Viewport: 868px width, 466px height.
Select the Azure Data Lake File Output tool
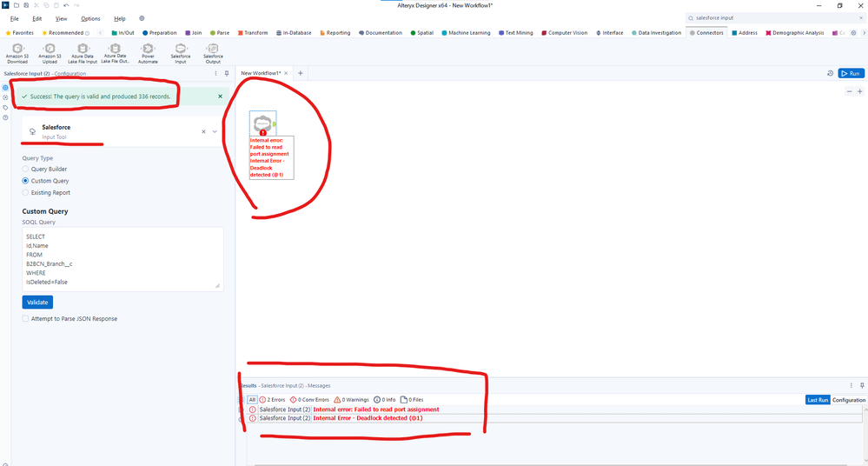[116, 53]
